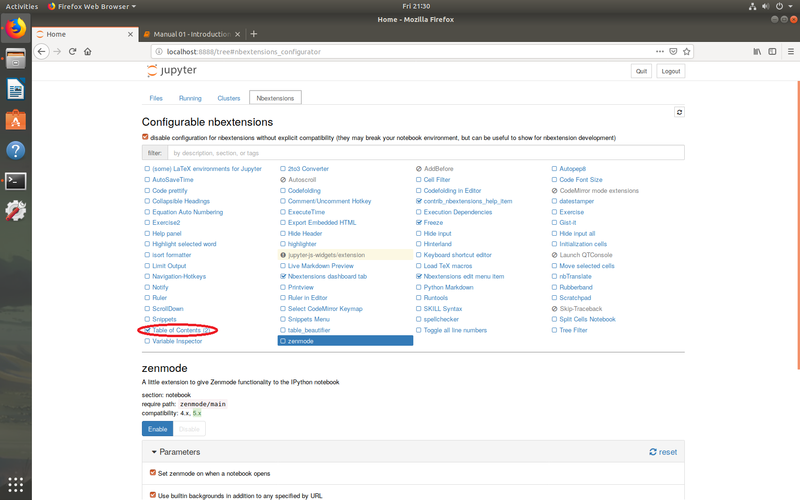Click the Jupyter logo
This screenshot has width=800, height=500.
click(171, 70)
